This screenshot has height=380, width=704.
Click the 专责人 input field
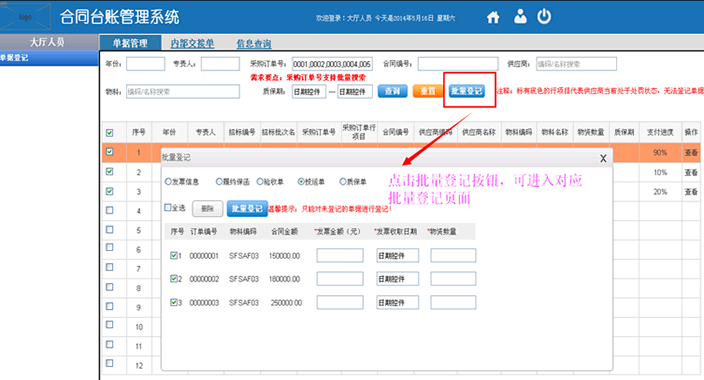coord(220,64)
